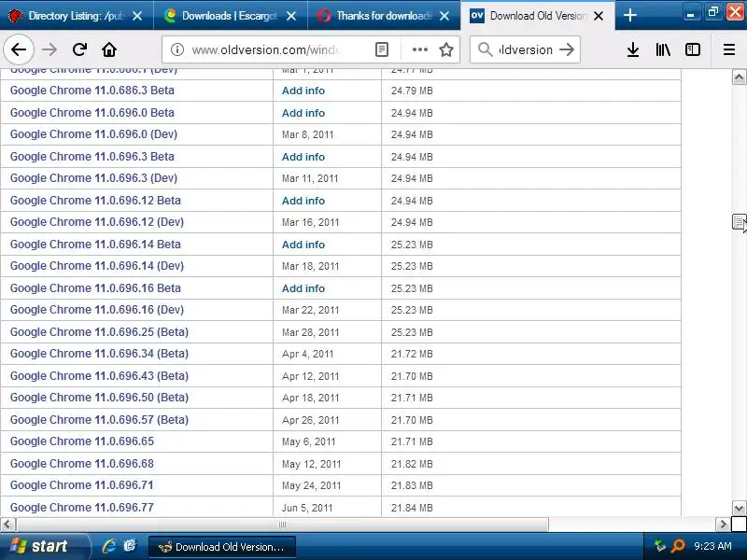Open Google Chrome 11.0.696.0 Beta link
747x560 pixels.
coord(92,113)
